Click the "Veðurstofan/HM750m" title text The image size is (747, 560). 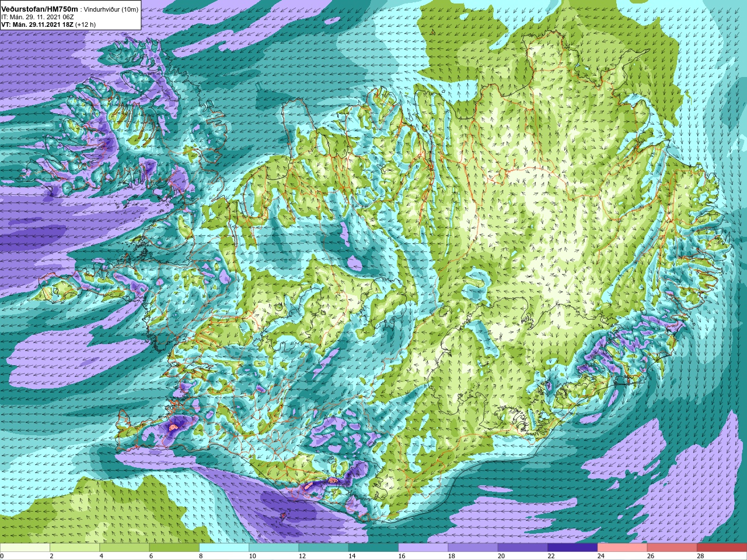39,9
